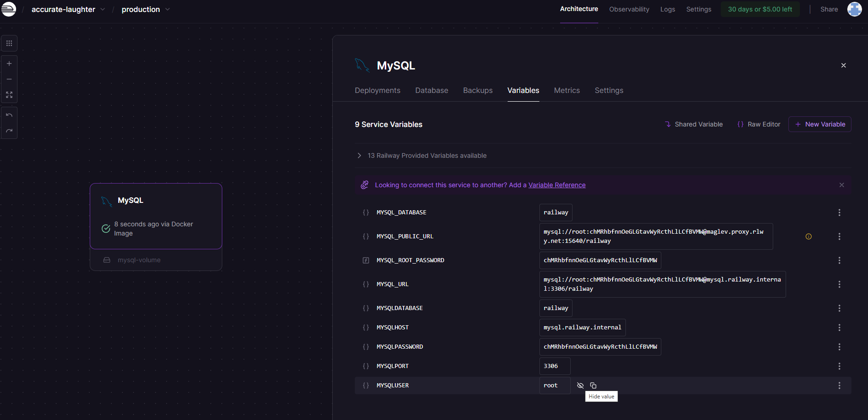
Task: Fit canvas to view icon
Action: [x=9, y=95]
